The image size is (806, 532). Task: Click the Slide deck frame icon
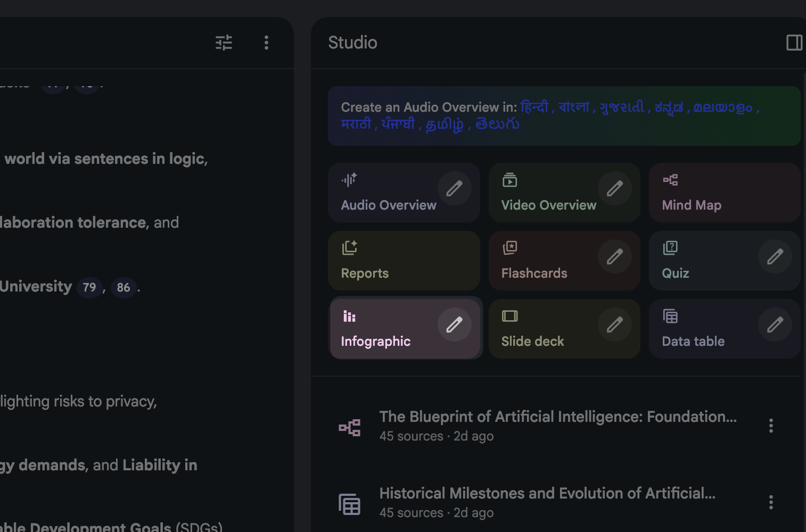(x=509, y=315)
